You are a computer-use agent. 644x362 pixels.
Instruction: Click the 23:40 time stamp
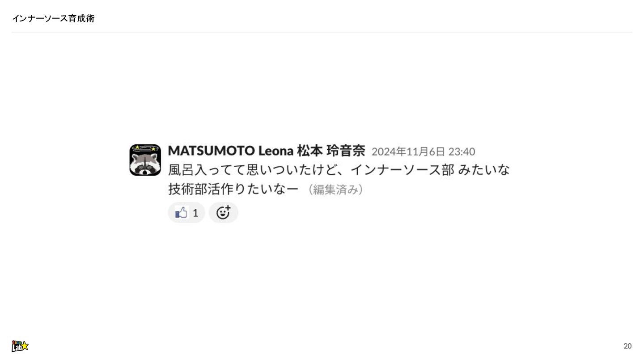click(462, 152)
